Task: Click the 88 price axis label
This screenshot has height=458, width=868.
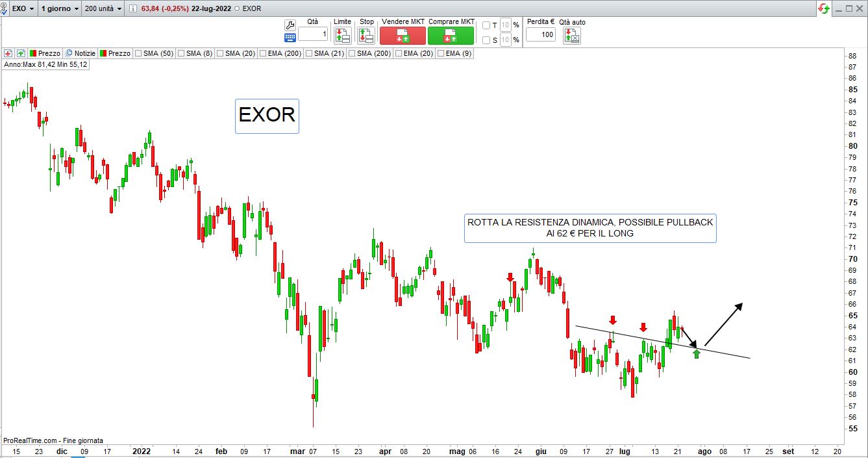Action: click(851, 56)
